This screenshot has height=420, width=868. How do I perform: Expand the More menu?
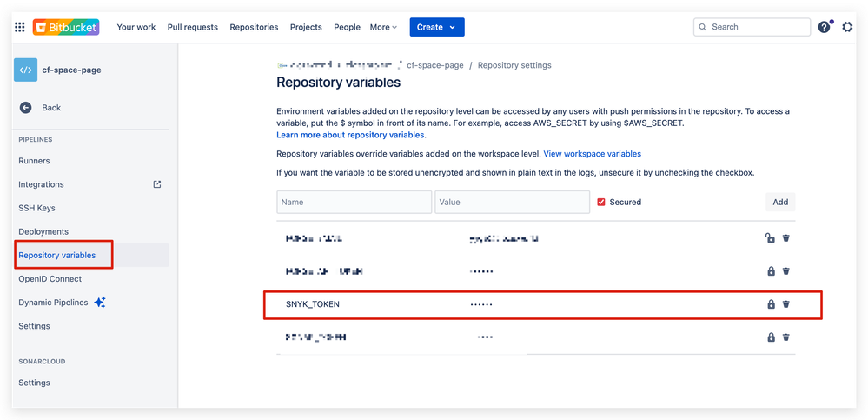click(x=384, y=27)
